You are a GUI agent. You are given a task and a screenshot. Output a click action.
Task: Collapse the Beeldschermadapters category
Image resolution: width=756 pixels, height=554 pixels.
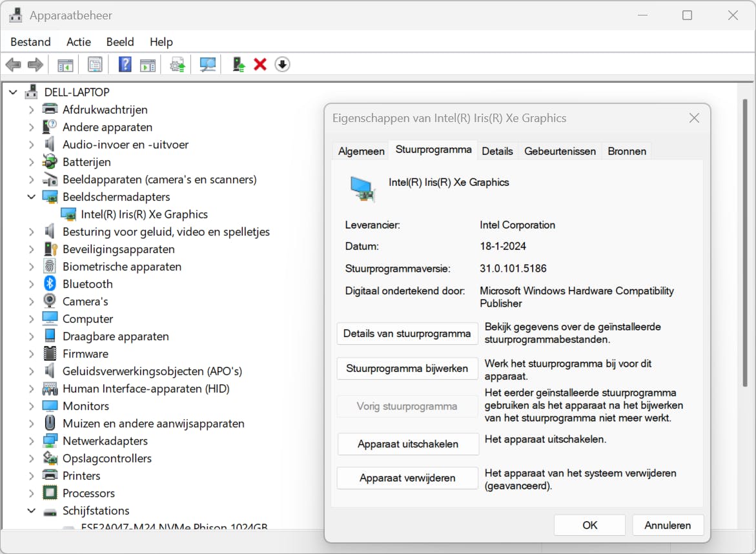[x=32, y=197]
